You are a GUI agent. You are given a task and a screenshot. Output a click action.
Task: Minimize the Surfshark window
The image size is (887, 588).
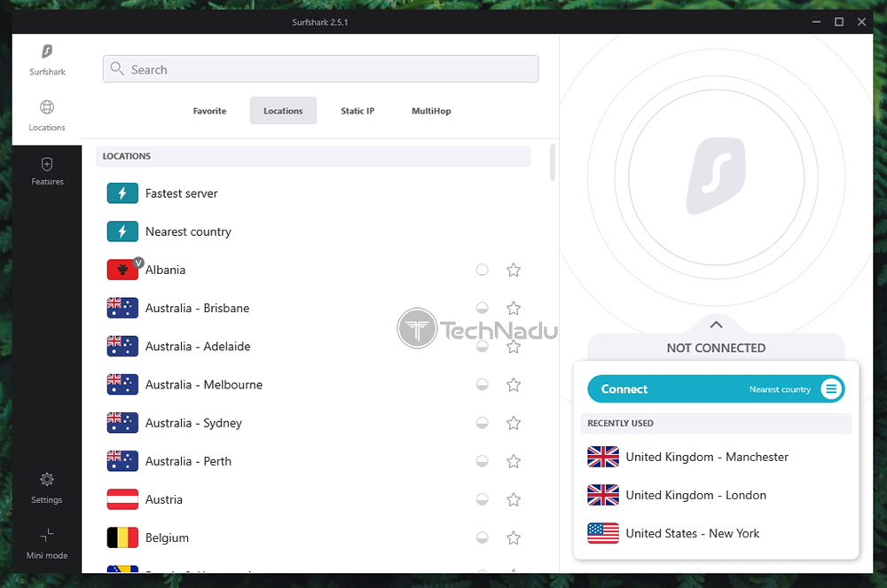[816, 21]
